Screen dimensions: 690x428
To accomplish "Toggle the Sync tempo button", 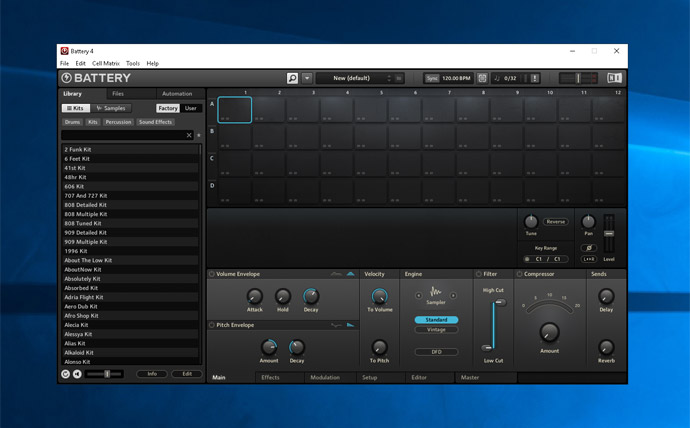I will (x=432, y=78).
